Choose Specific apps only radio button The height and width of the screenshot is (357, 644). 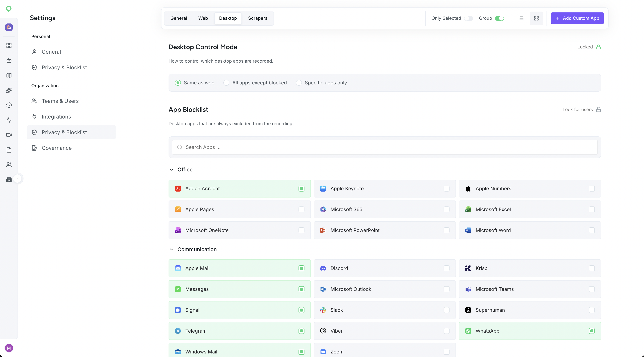(x=299, y=83)
